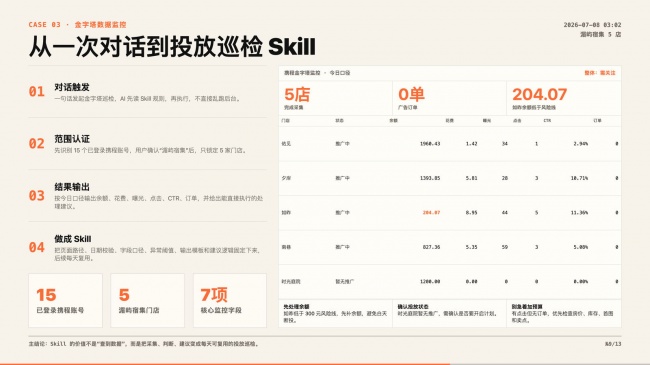Select the table row with balance 1960.43
The width and height of the screenshot is (650, 365).
pyautogui.click(x=450, y=144)
